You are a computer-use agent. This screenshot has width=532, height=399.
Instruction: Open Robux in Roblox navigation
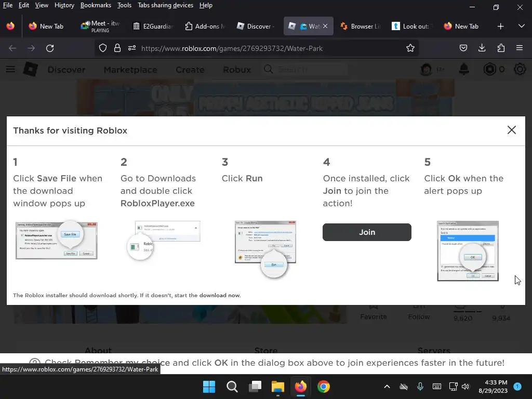[x=237, y=70]
